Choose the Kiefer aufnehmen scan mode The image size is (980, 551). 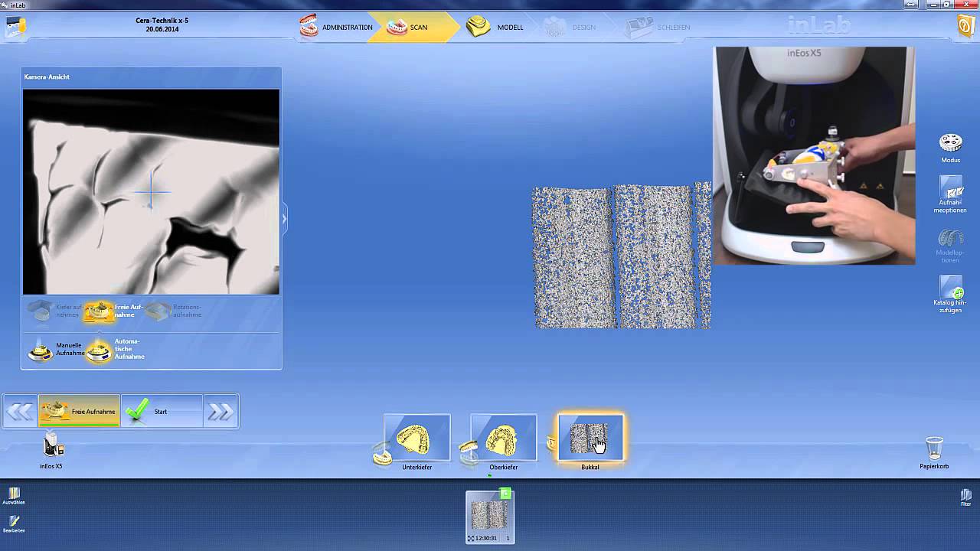[x=54, y=311]
